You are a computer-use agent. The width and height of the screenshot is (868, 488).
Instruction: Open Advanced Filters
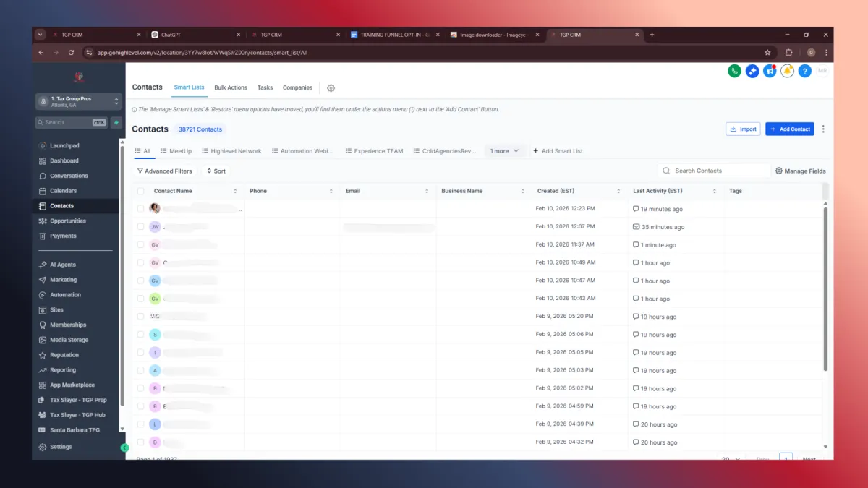click(164, 171)
